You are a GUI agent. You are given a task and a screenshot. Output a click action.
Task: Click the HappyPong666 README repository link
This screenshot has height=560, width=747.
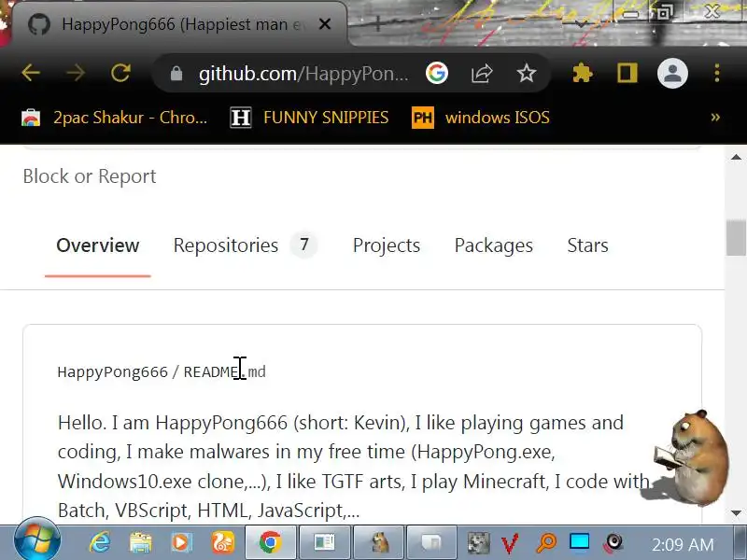[112, 371]
